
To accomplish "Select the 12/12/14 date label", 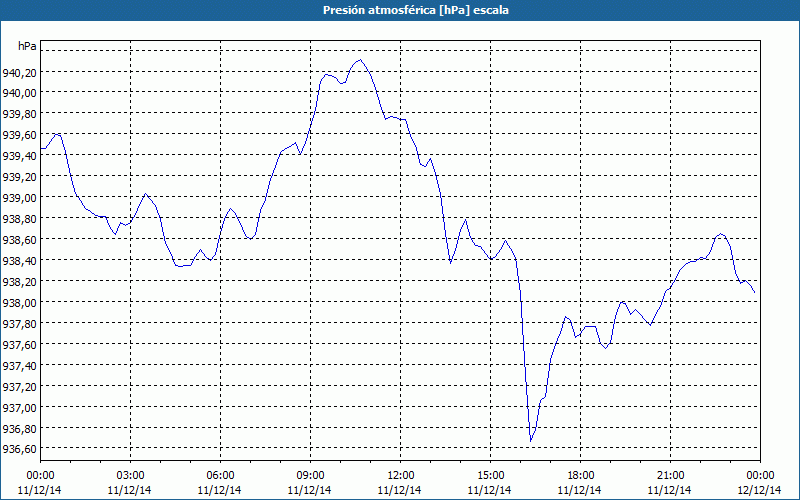I will (760, 490).
